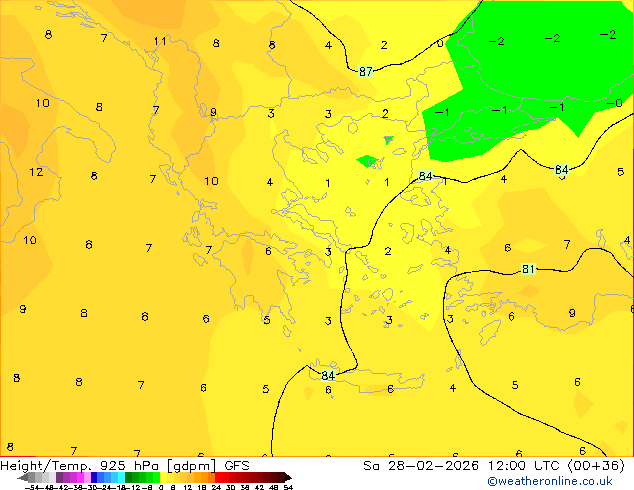This screenshot has height=490, width=634.
Task: Click the map temperature value 12
Action: pyautogui.click(x=36, y=172)
